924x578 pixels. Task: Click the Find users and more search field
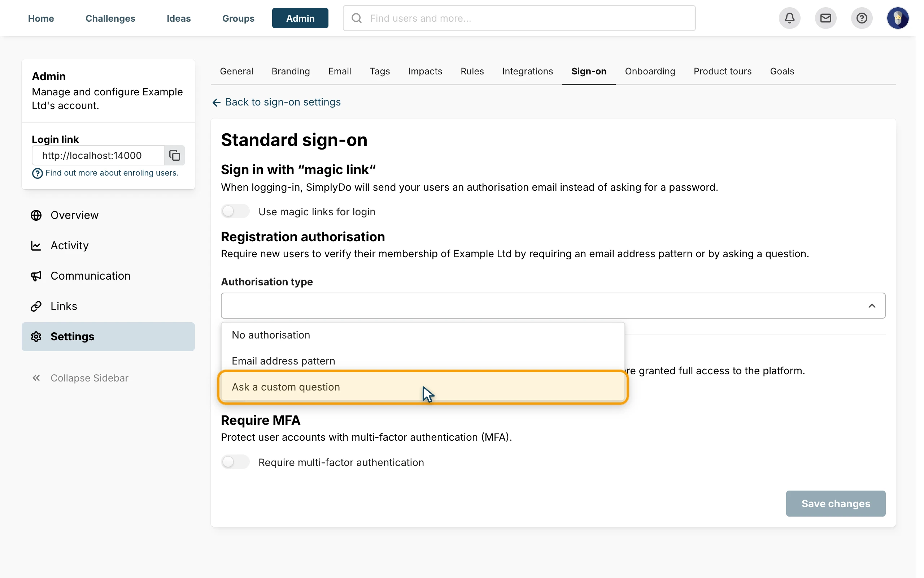[519, 18]
